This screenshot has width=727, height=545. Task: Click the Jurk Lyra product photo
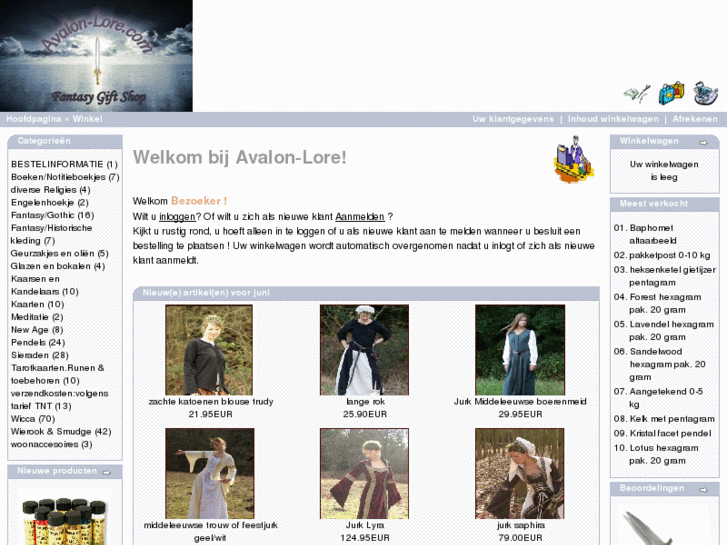[x=364, y=474]
